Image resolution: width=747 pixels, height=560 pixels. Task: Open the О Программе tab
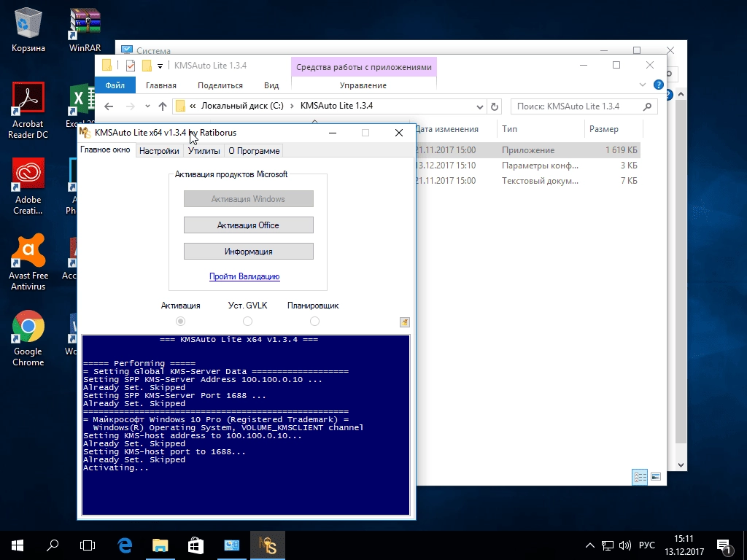(254, 151)
